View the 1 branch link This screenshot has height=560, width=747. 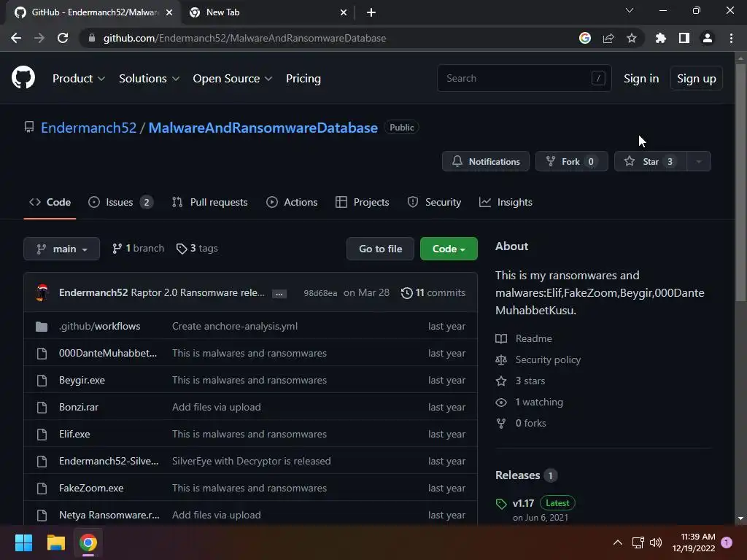pos(138,248)
